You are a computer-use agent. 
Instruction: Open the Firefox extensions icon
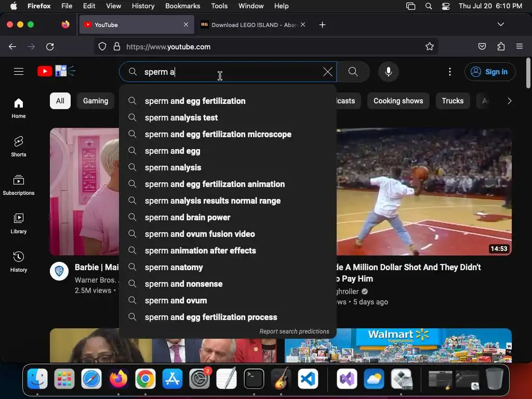click(501, 46)
